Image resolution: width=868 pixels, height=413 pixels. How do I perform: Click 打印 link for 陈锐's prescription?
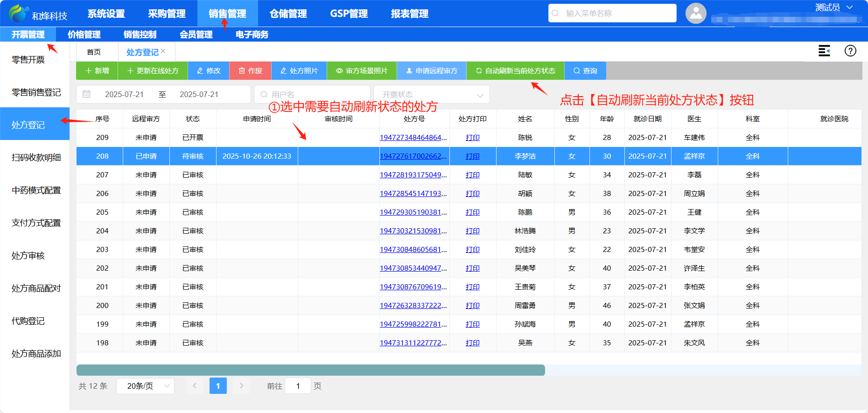[x=472, y=138]
